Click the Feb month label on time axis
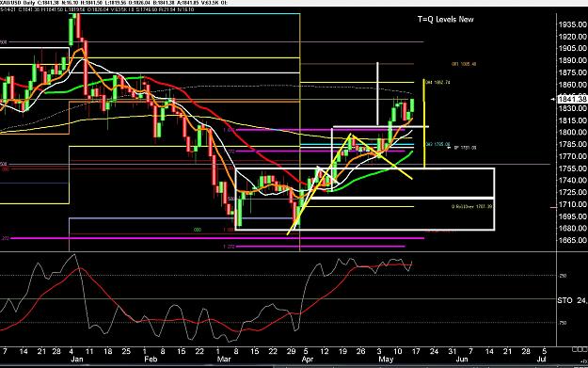 [151, 360]
